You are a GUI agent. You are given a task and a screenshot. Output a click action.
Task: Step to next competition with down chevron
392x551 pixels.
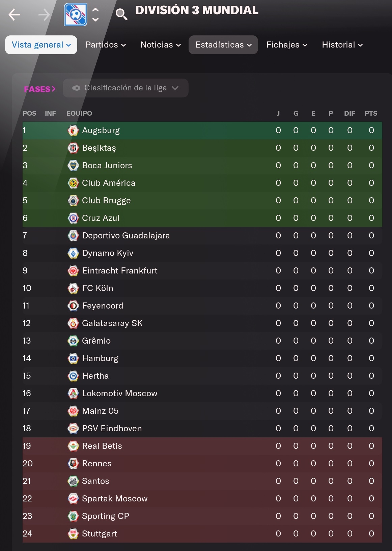coord(95,20)
